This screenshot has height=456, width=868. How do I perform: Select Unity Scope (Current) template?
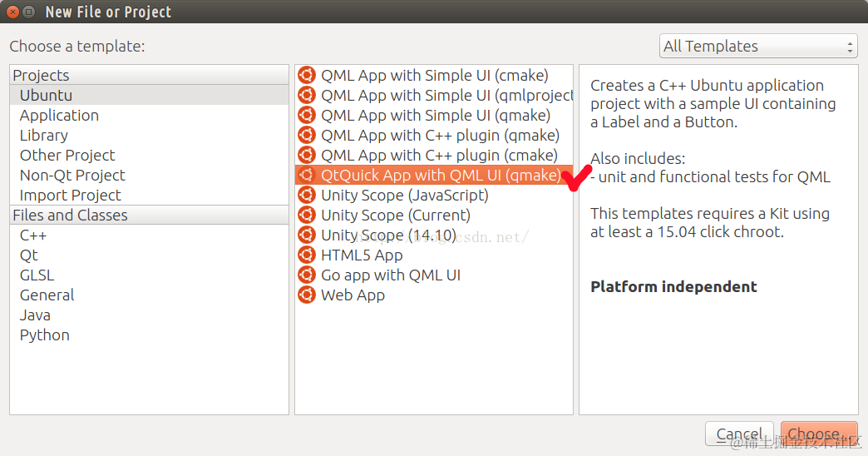[434, 215]
